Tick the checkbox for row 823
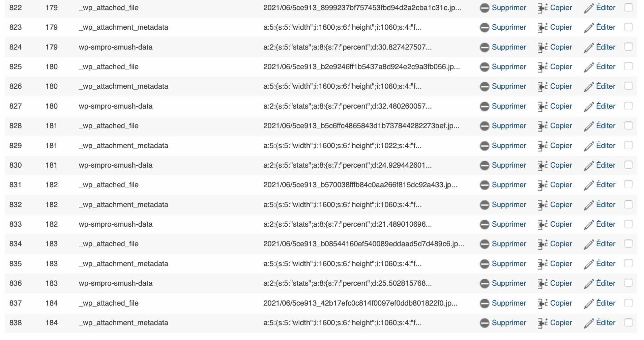Viewport: 644px width, 340px height. click(x=628, y=27)
